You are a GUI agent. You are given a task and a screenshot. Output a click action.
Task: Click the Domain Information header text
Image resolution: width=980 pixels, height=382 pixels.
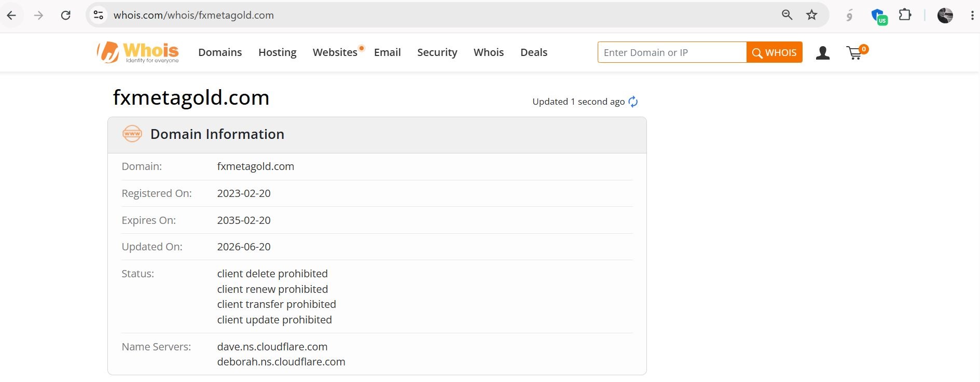tap(217, 134)
